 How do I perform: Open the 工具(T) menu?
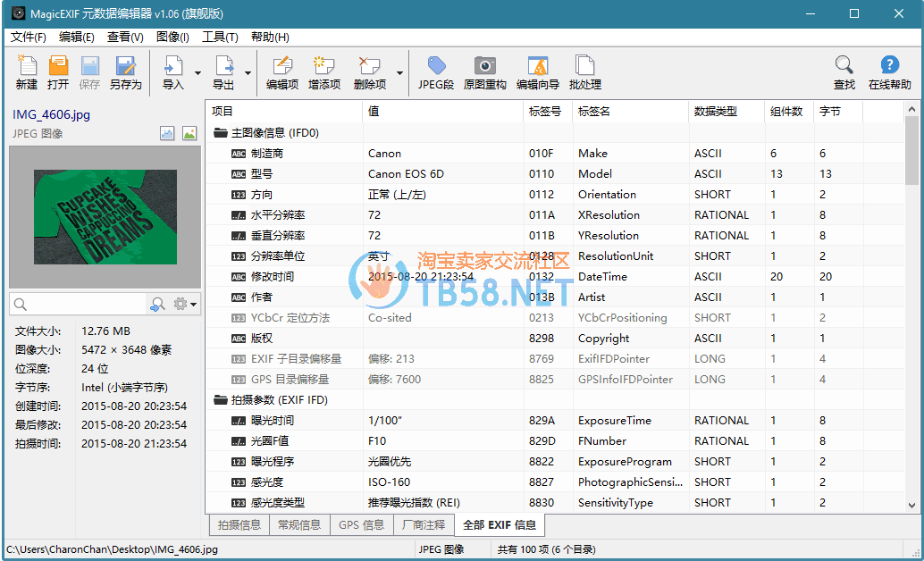pyautogui.click(x=220, y=37)
